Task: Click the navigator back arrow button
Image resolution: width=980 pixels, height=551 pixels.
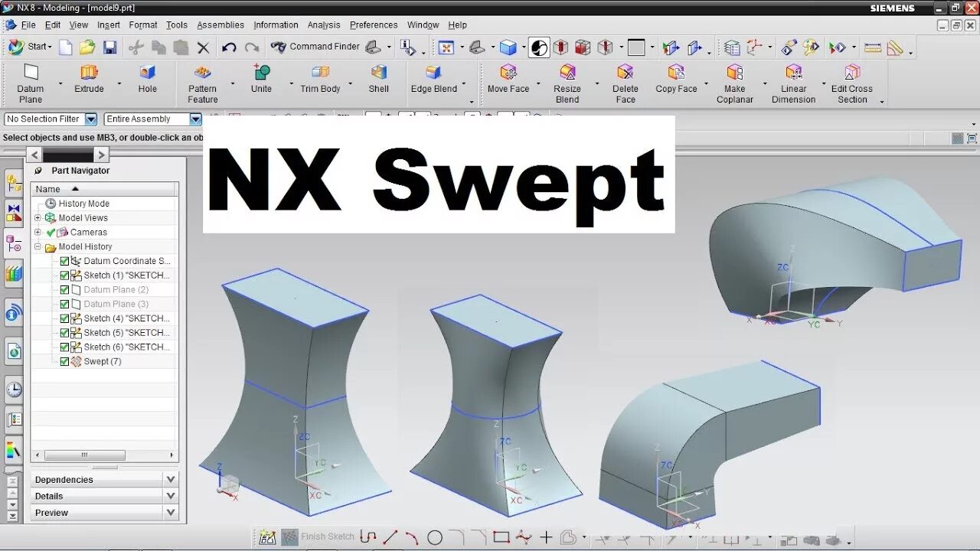Action: point(36,155)
